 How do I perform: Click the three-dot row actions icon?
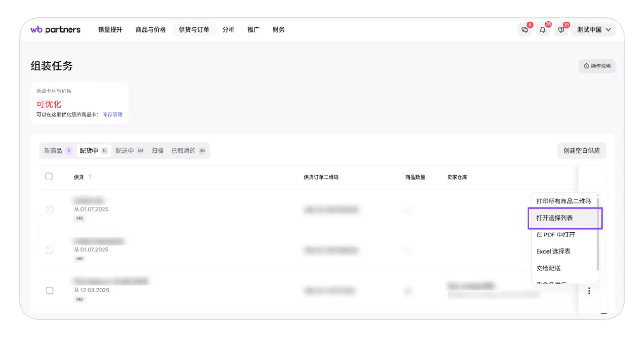pos(589,291)
